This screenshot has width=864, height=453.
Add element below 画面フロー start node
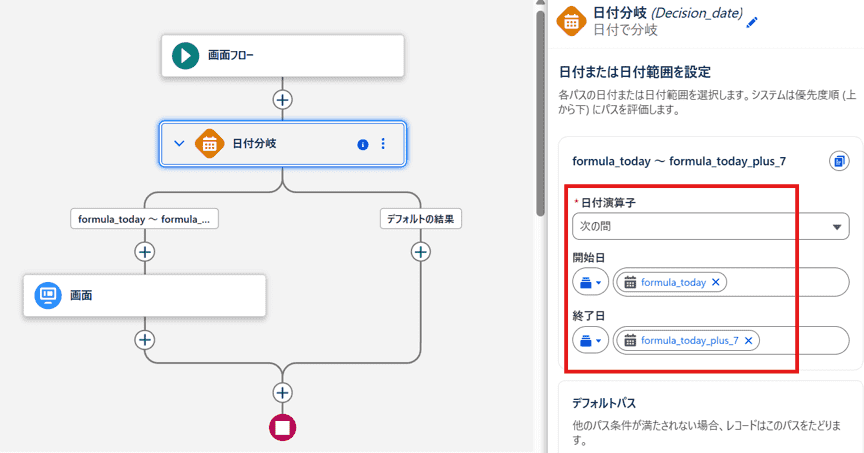tap(283, 100)
